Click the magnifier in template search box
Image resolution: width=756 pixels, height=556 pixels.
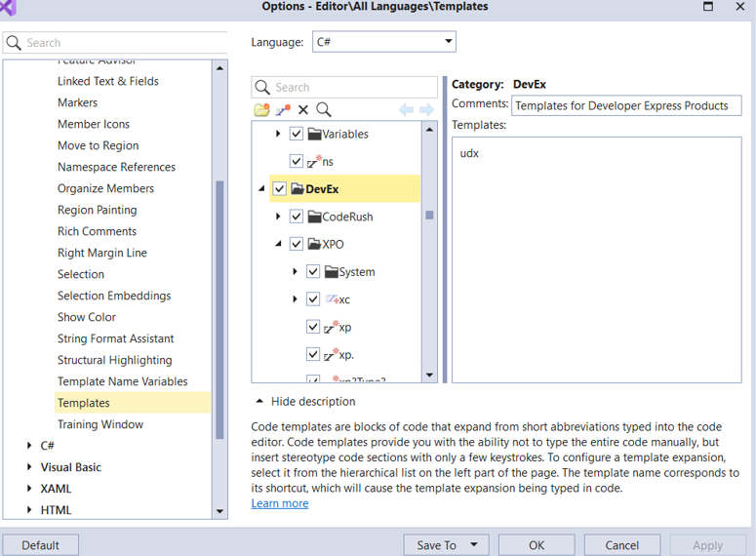coord(262,87)
